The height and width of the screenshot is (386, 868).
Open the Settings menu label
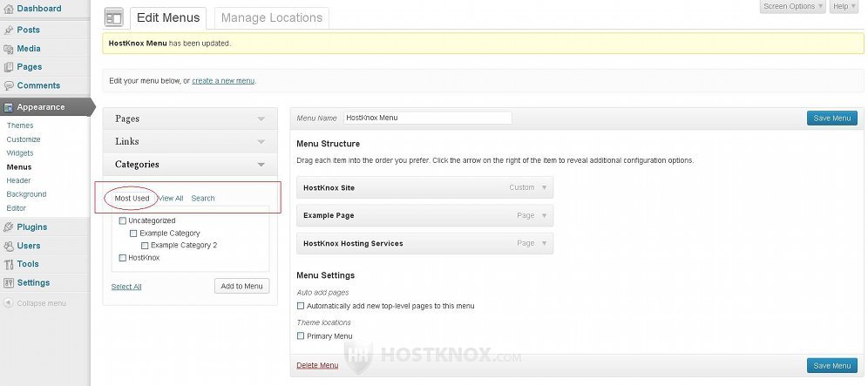click(33, 283)
